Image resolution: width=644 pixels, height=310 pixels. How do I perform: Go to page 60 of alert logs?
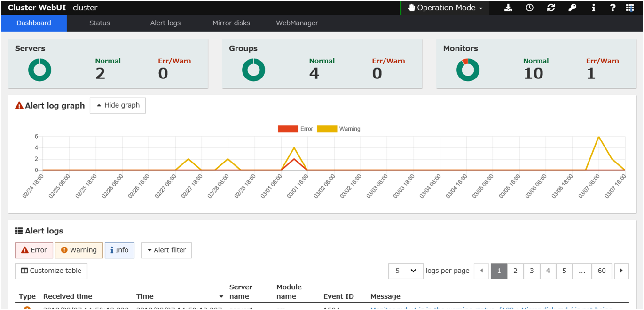pos(602,271)
